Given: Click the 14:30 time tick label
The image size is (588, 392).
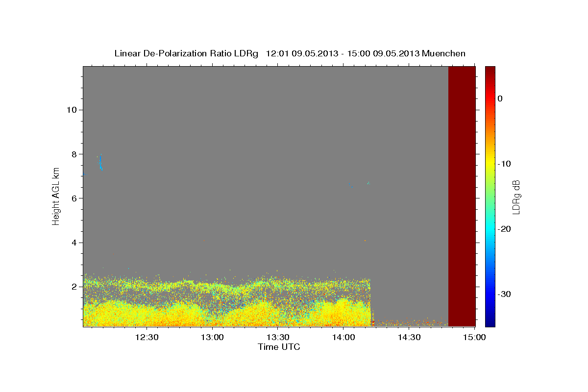Looking at the screenshot, I should click(x=409, y=338).
